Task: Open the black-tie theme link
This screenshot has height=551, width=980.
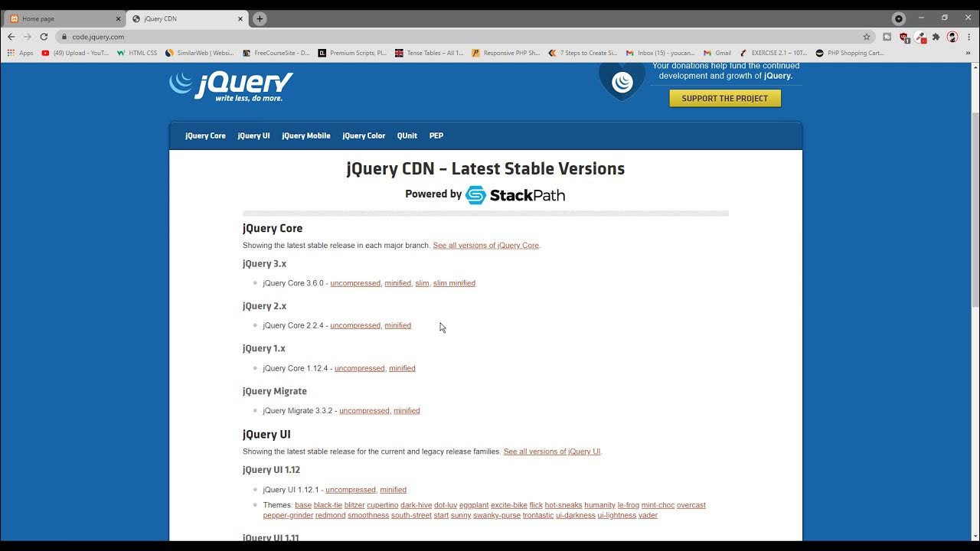Action: [328, 505]
